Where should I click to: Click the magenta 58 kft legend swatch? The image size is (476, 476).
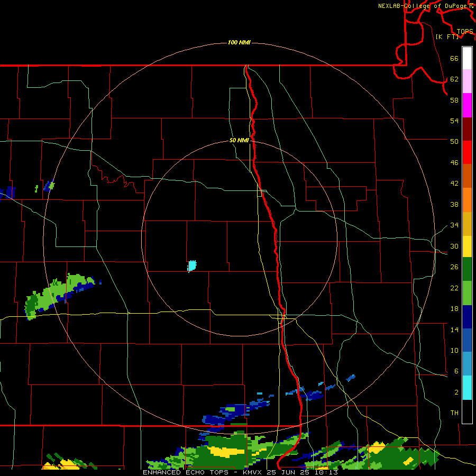click(467, 105)
